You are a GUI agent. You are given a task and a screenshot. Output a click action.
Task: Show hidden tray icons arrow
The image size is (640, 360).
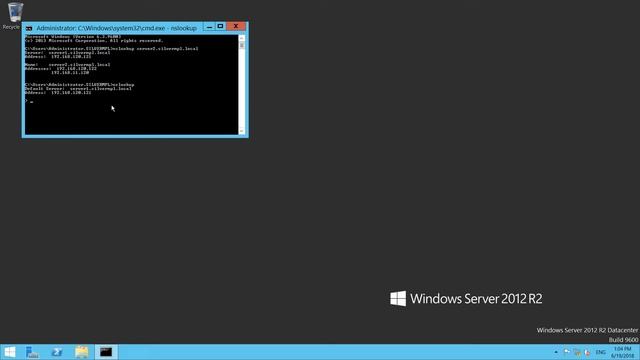pos(556,352)
